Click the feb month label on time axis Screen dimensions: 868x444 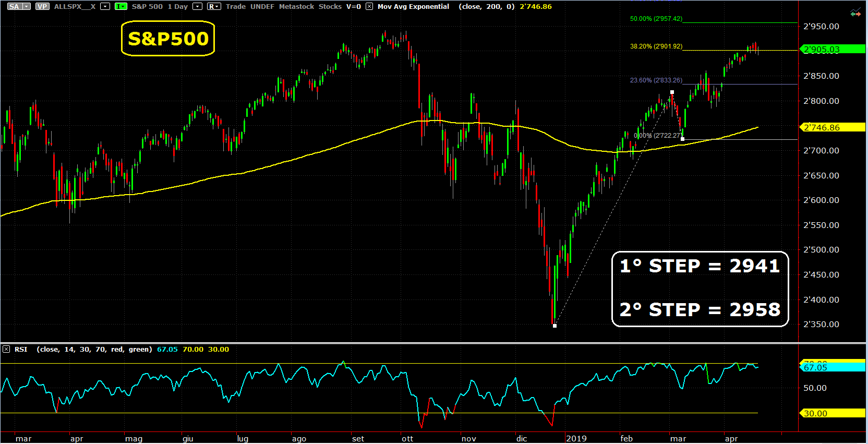[626, 439]
